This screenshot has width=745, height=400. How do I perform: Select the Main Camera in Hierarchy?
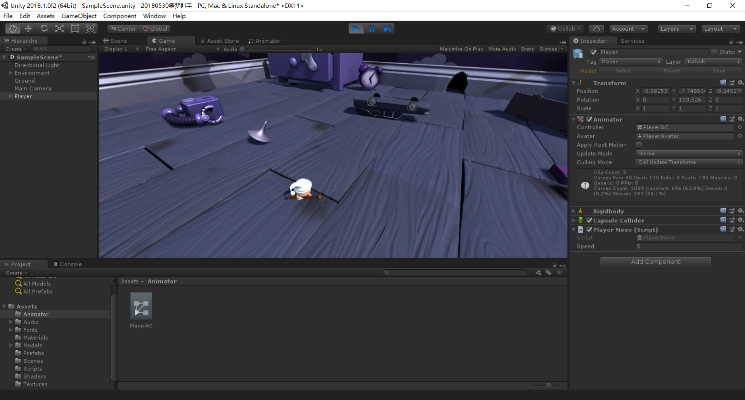point(31,88)
